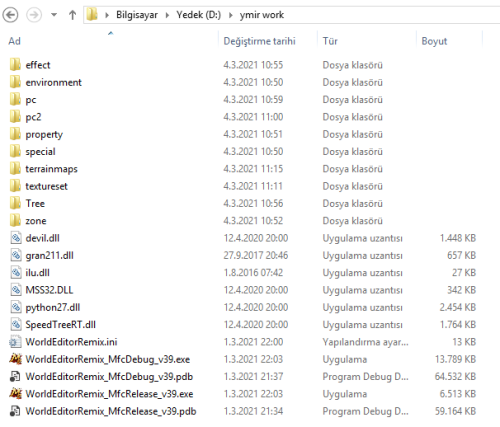Viewport: 500px width, 427px height.
Task: Go up one folder level
Action: (x=72, y=15)
